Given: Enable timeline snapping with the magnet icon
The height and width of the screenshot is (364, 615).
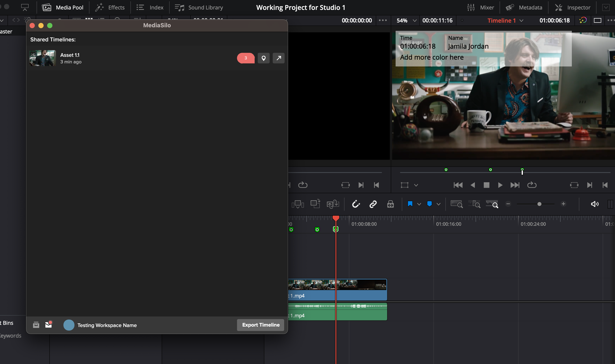Looking at the screenshot, I should pyautogui.click(x=356, y=204).
